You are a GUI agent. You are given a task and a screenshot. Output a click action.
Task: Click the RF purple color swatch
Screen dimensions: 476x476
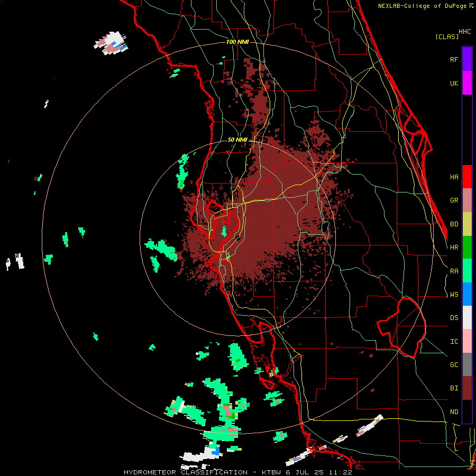467,59
